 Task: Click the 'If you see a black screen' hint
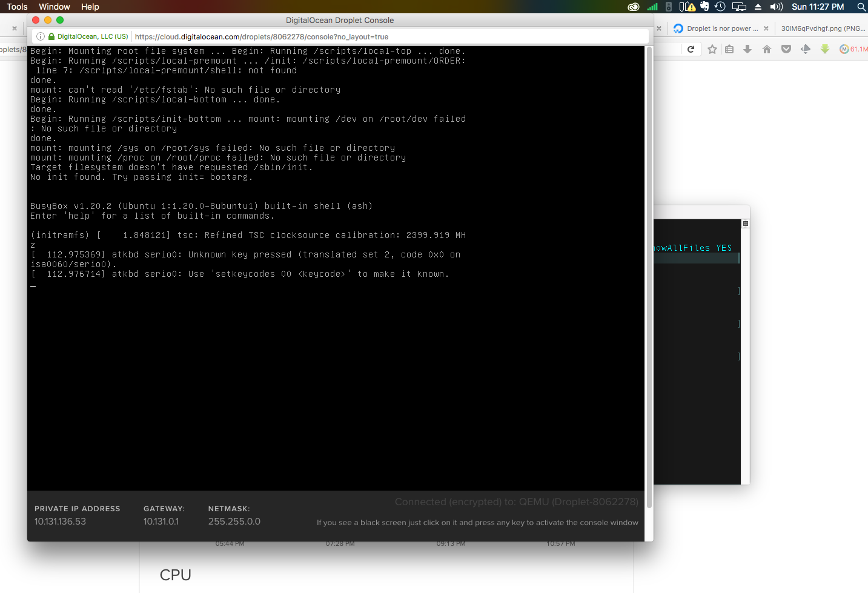(477, 523)
